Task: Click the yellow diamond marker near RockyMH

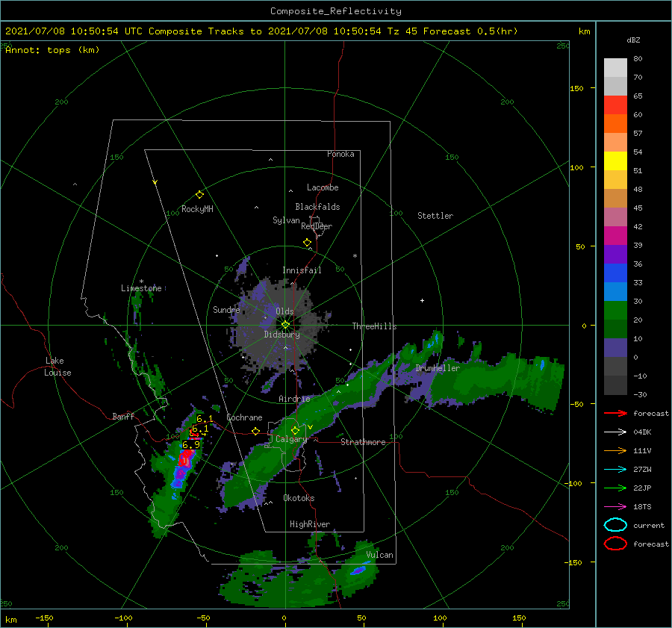Action: 199,195
